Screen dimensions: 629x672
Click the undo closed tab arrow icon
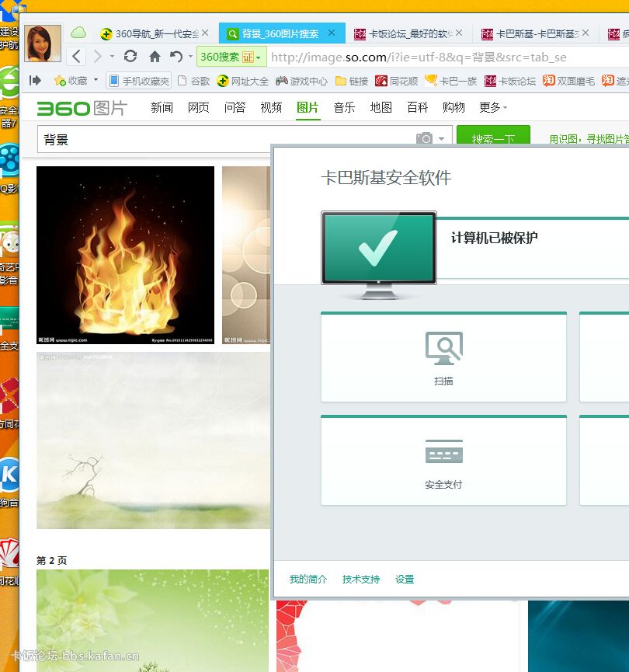coord(175,56)
